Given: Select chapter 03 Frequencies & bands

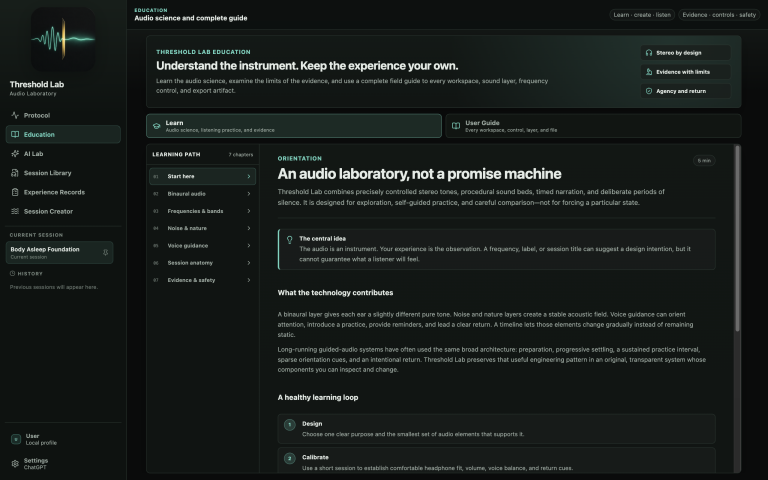Looking at the screenshot, I should [x=202, y=211].
